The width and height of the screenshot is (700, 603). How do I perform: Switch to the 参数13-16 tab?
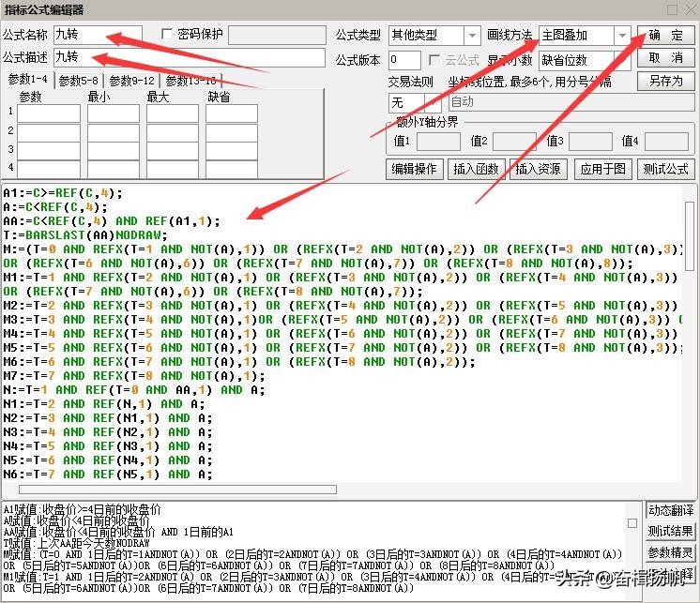tap(191, 81)
